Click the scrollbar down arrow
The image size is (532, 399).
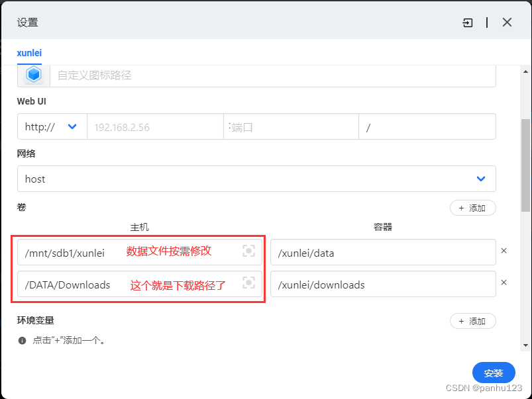coord(525,345)
